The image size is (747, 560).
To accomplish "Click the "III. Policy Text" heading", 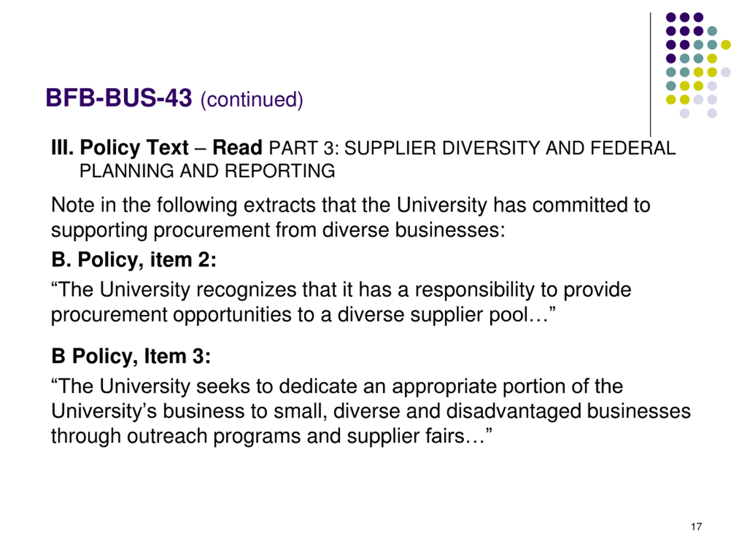I will pos(120,148).
